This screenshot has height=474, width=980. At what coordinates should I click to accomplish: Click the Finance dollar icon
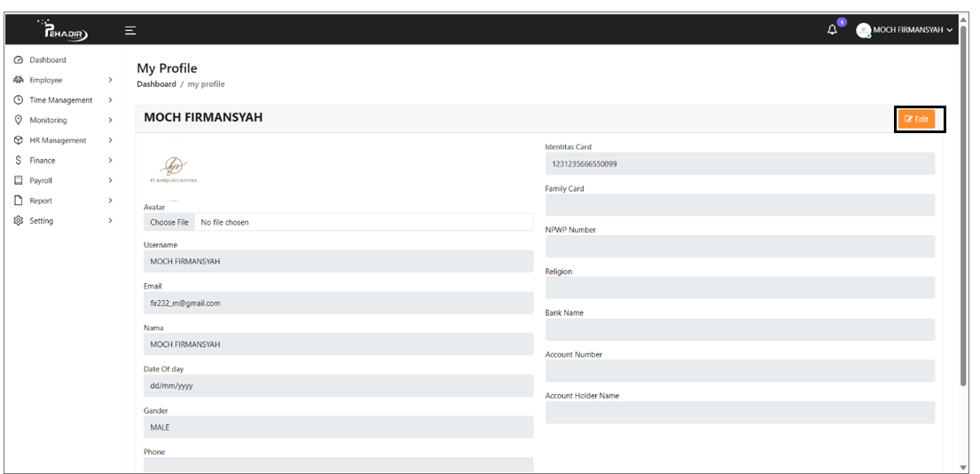[18, 161]
